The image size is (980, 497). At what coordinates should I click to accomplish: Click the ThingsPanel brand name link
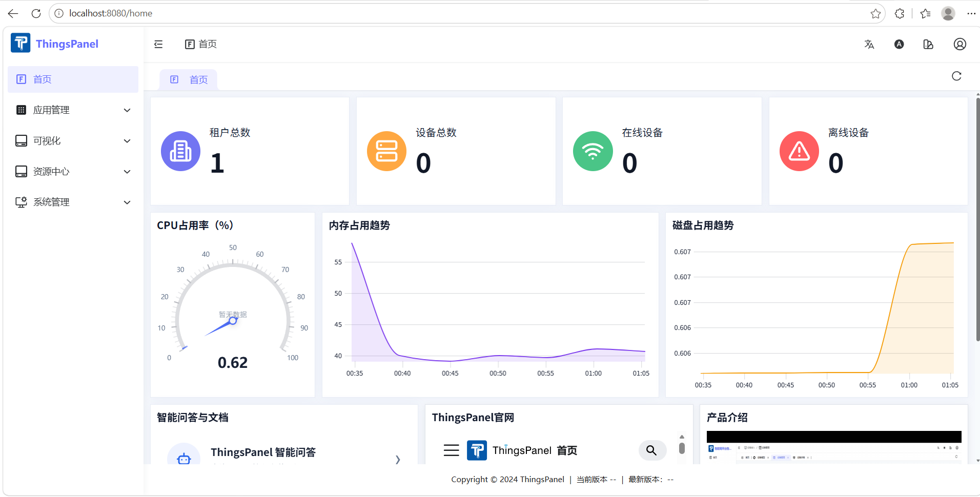[x=67, y=44]
